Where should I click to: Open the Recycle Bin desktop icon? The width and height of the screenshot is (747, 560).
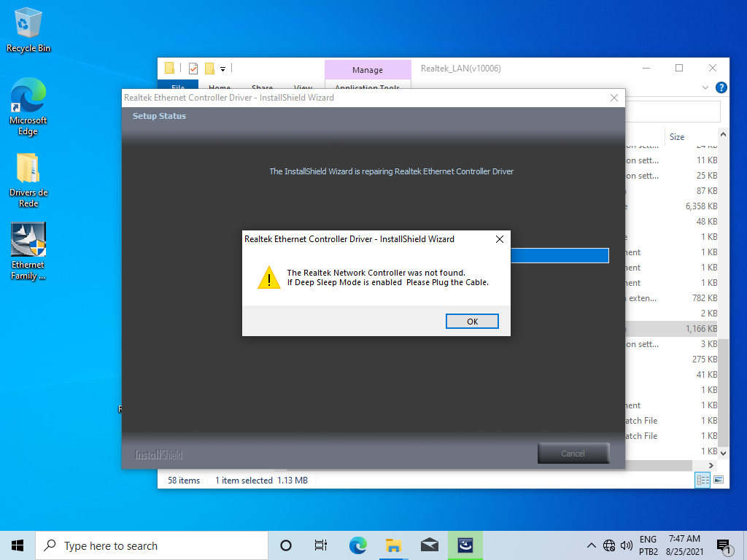point(28,31)
